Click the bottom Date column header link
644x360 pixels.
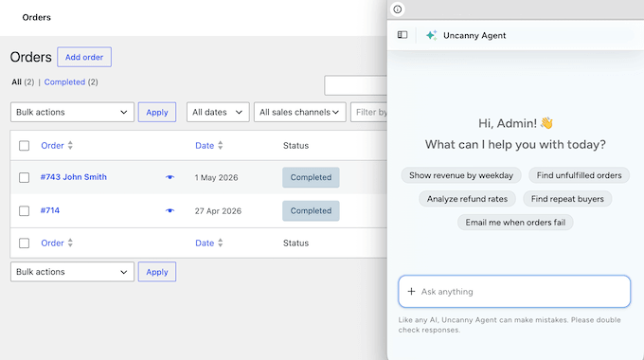pos(205,243)
